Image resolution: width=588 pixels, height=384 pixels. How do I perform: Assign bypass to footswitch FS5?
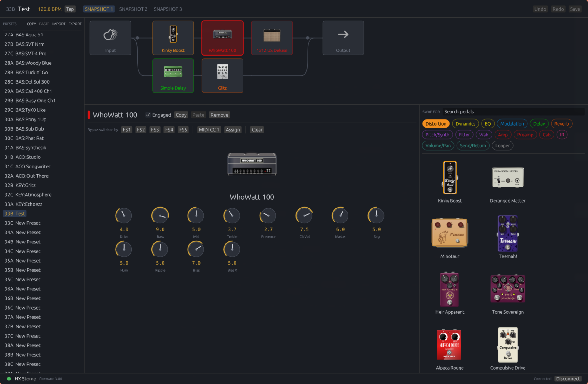click(183, 130)
